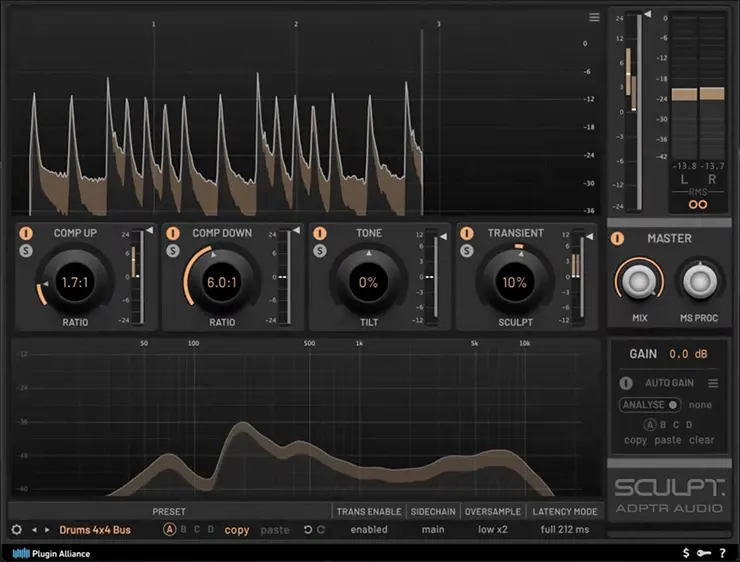
Task: Click clear in the auto gain panel
Action: pos(701,440)
